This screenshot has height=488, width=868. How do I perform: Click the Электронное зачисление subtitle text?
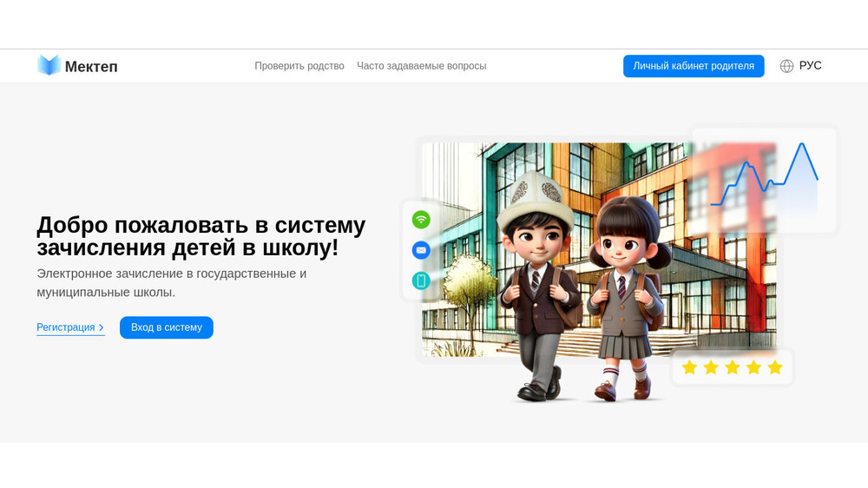[172, 282]
